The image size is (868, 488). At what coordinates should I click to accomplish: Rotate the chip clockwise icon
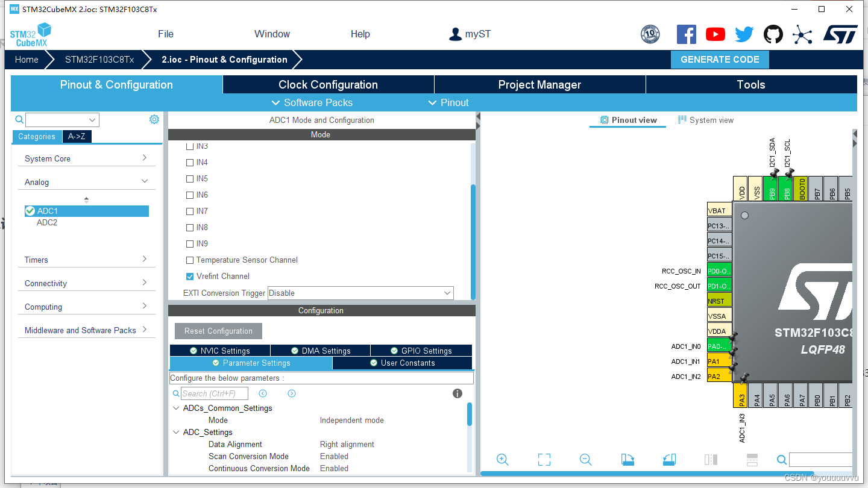(627, 460)
